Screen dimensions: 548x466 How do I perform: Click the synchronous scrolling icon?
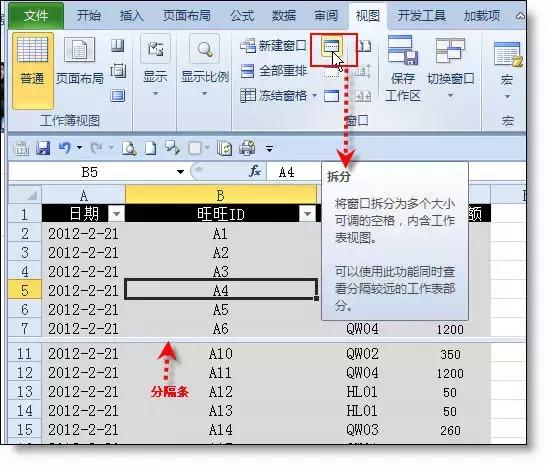click(x=364, y=71)
